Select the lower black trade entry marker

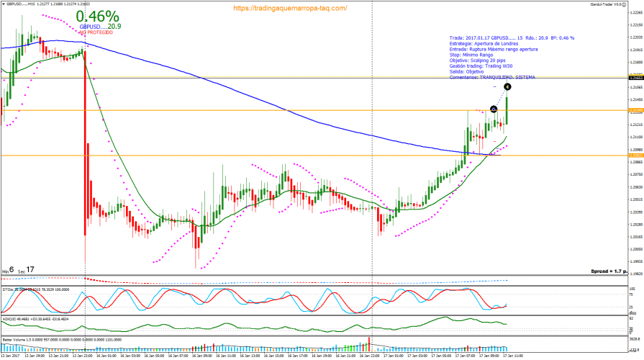coord(494,109)
